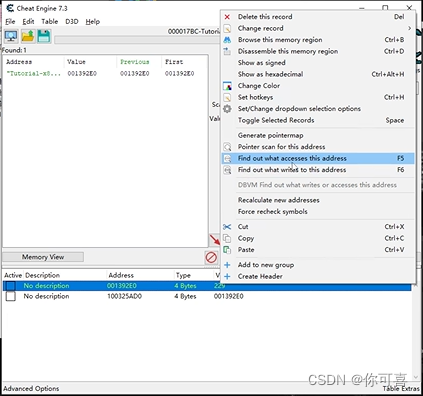Click the save table floppy icon
The height and width of the screenshot is (396, 423).
click(44, 36)
